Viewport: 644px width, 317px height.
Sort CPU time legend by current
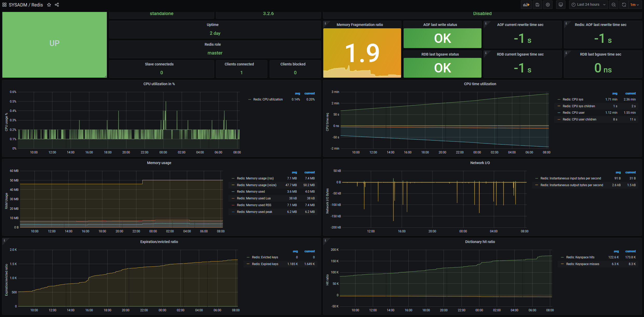click(x=630, y=93)
